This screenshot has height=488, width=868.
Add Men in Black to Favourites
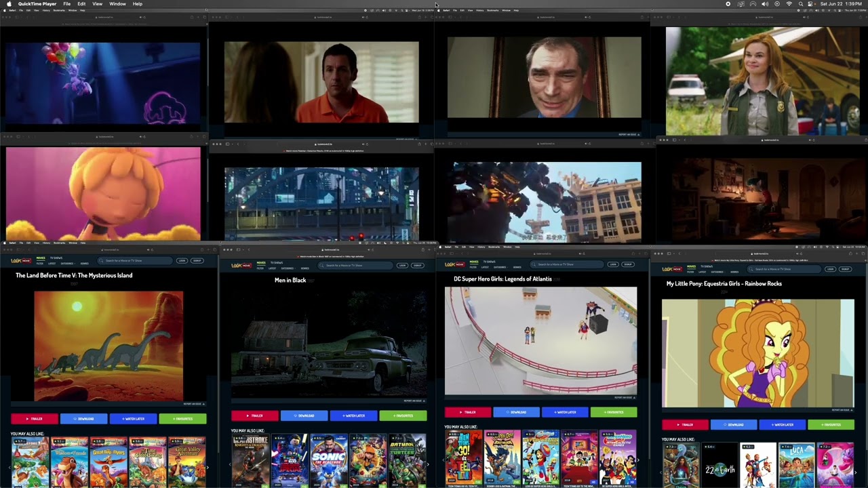point(403,415)
